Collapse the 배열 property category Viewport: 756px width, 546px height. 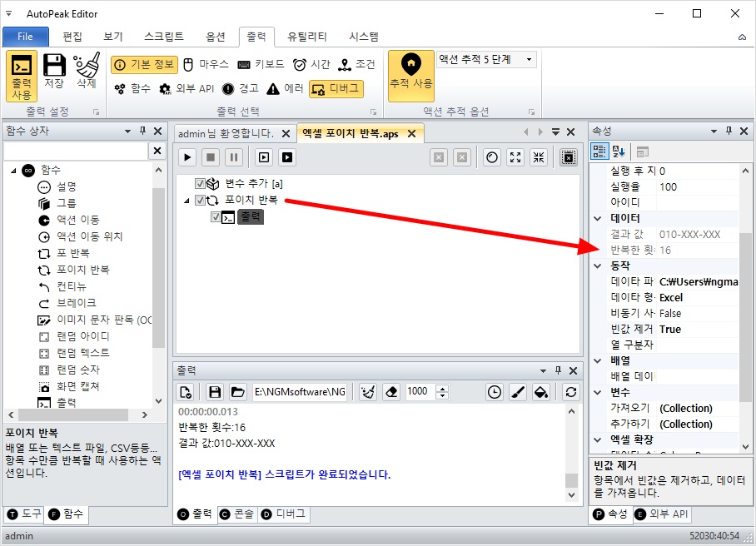point(598,360)
